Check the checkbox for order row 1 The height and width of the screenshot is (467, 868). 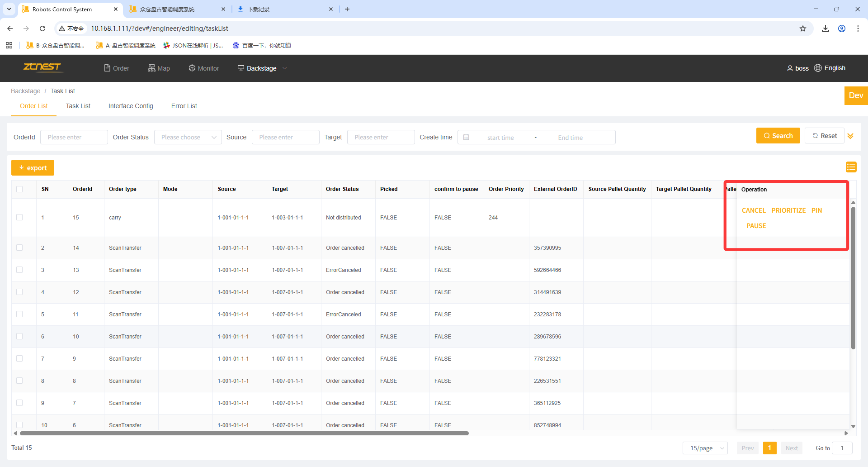[19, 217]
